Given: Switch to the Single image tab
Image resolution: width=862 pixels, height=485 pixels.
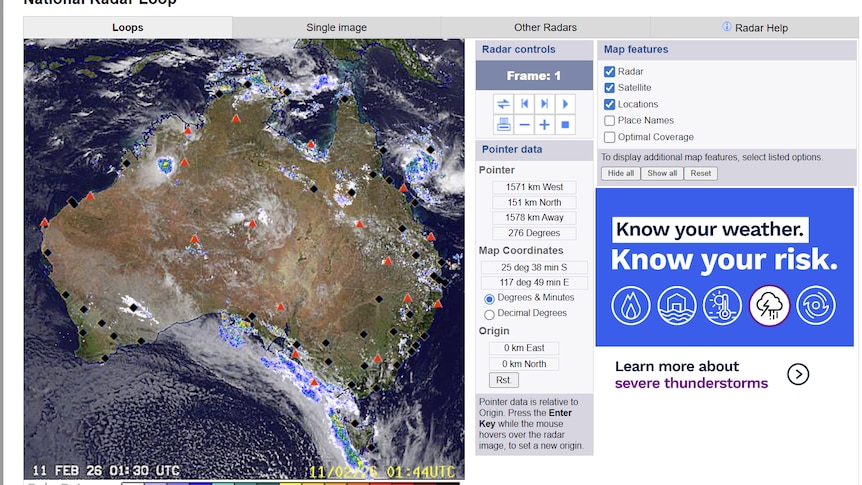Looking at the screenshot, I should 336,28.
